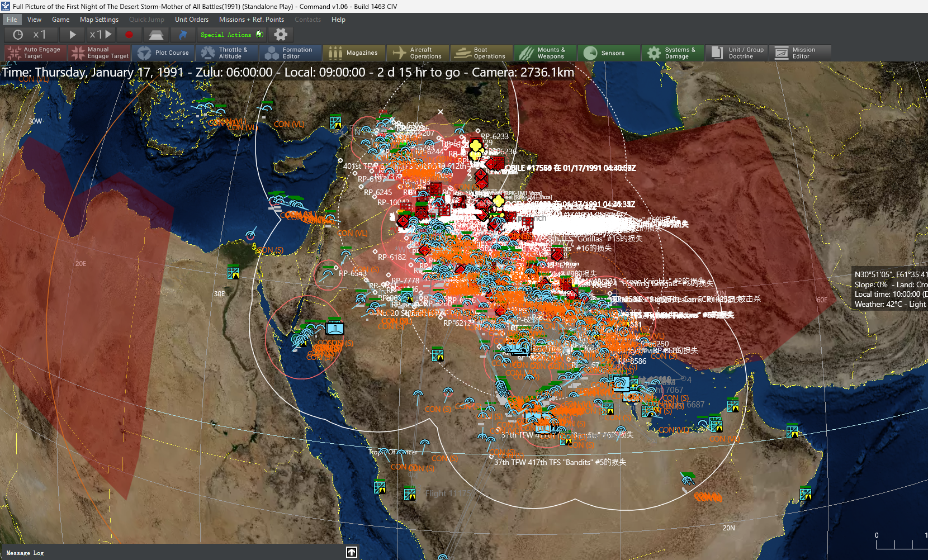Select the airbase icon at far southwest Arabia

coord(380,487)
